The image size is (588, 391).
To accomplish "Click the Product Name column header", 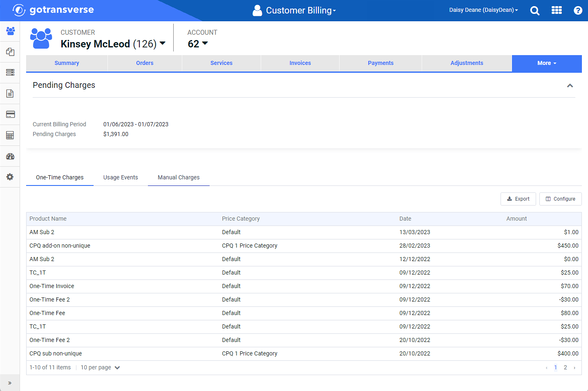I will [48, 219].
